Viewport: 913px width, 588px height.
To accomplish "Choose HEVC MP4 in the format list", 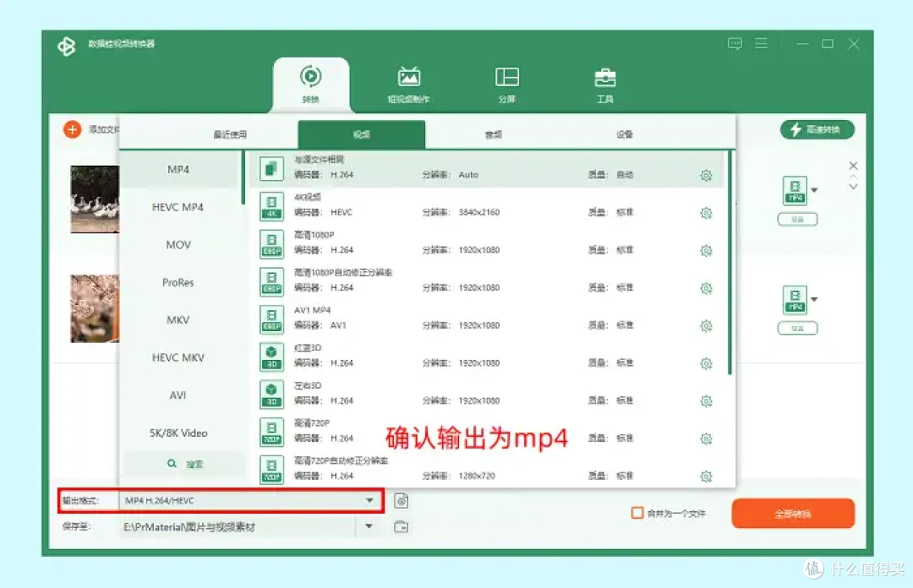I will pos(178,207).
